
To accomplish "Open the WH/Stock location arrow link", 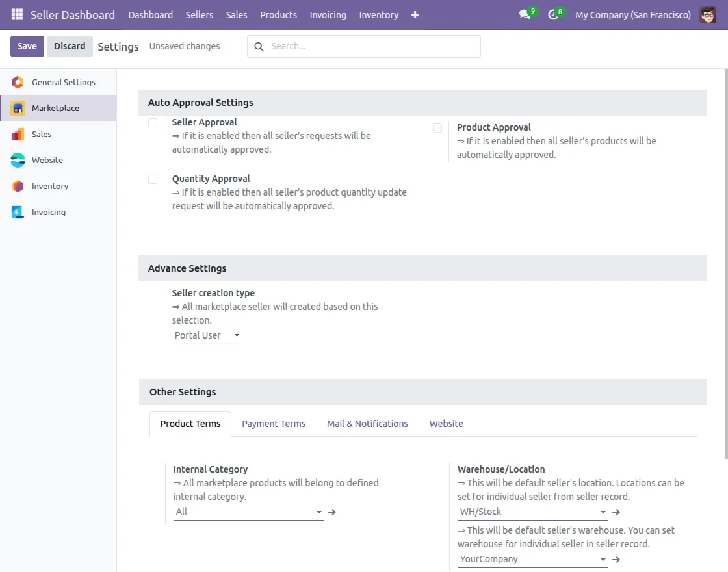I will point(616,512).
